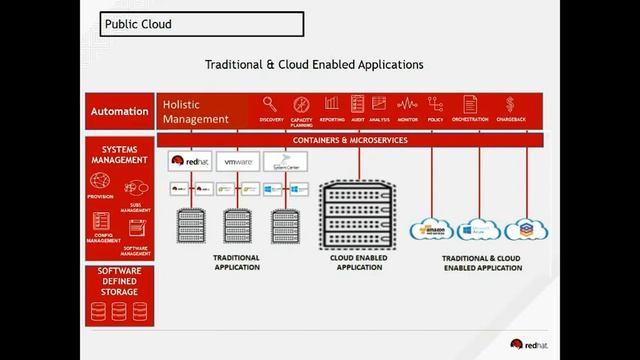Select the cloud icon with stacked colored layers

tap(526, 230)
